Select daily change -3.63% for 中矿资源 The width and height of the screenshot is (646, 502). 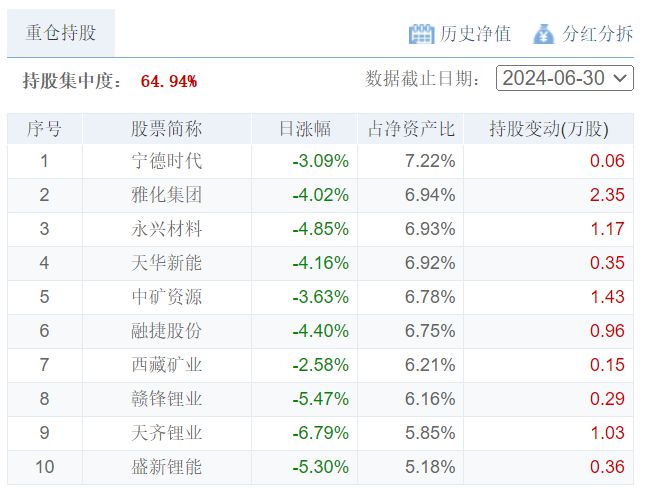tap(321, 297)
